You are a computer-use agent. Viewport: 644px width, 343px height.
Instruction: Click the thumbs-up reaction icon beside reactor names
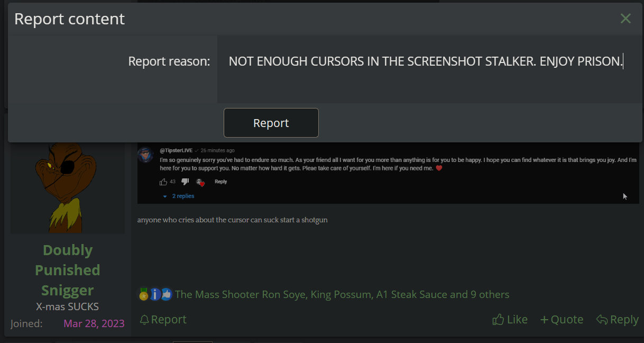167,294
